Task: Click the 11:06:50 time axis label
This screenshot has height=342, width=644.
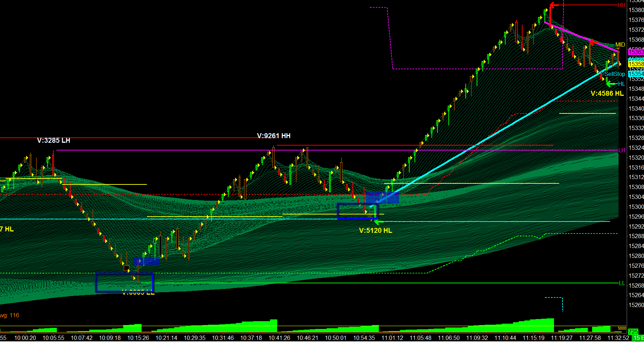Action: pyautogui.click(x=449, y=338)
